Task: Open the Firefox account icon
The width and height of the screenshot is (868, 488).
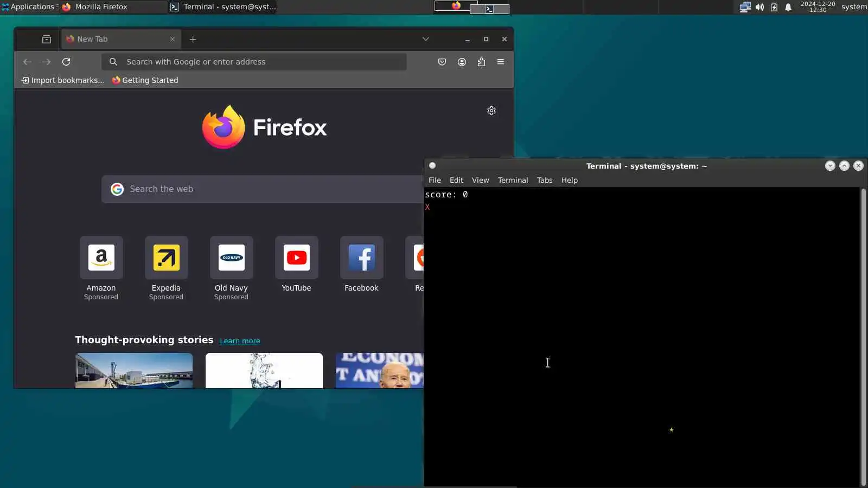Action: pyautogui.click(x=462, y=62)
